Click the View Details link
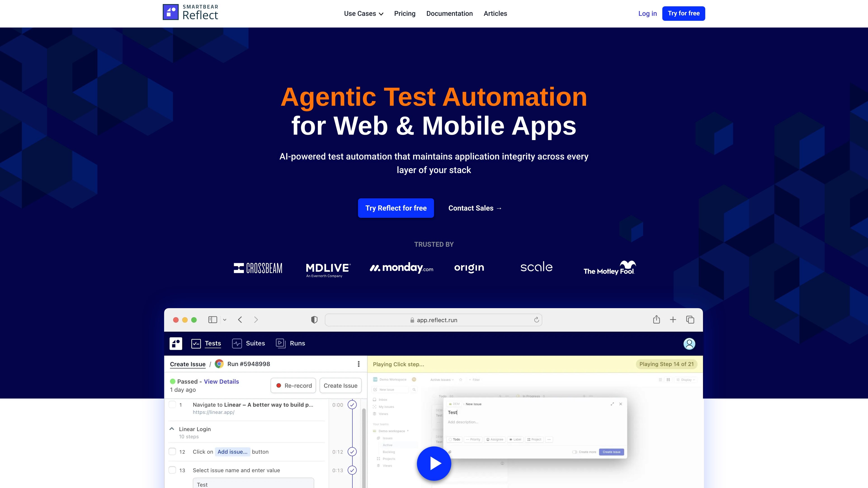The image size is (868, 488). pos(221,382)
